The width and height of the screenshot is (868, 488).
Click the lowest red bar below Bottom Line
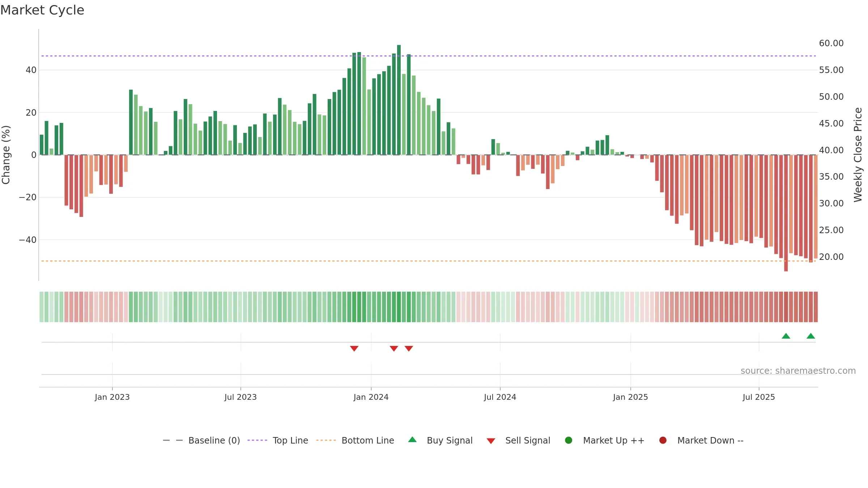[x=786, y=213]
